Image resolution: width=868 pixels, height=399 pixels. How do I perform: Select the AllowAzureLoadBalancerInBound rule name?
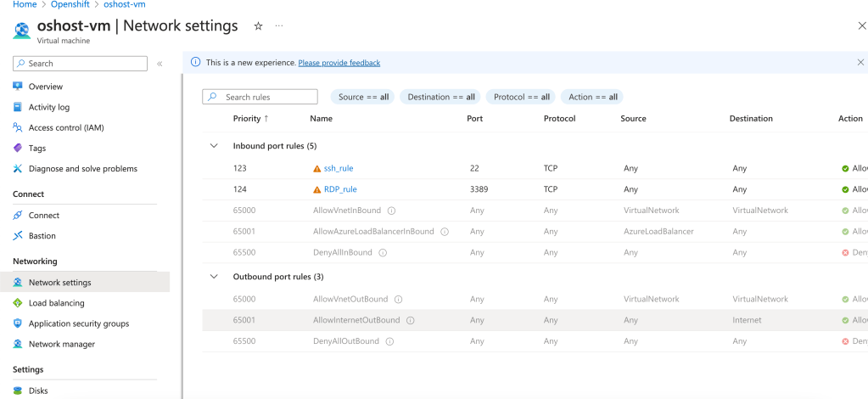tap(373, 232)
